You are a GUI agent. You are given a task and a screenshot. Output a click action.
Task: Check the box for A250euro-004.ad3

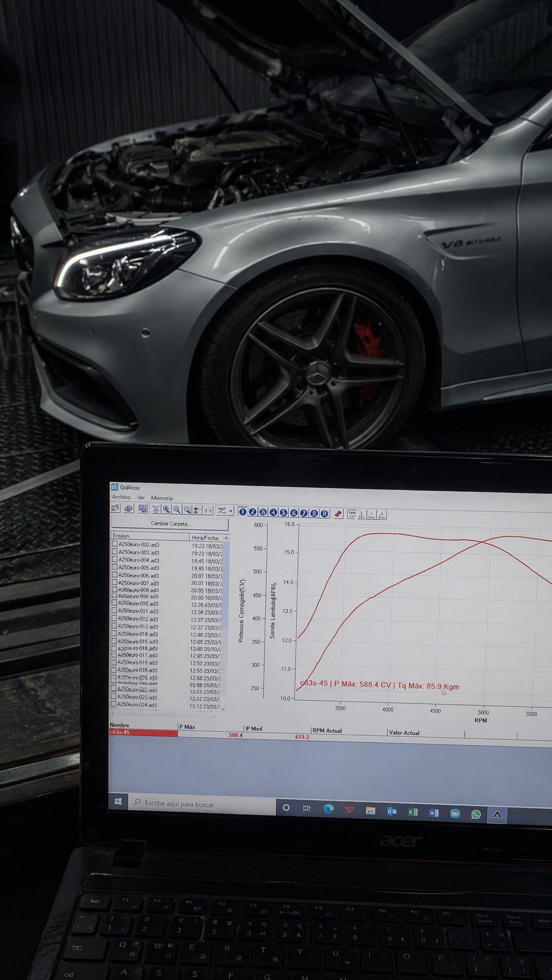115,560
